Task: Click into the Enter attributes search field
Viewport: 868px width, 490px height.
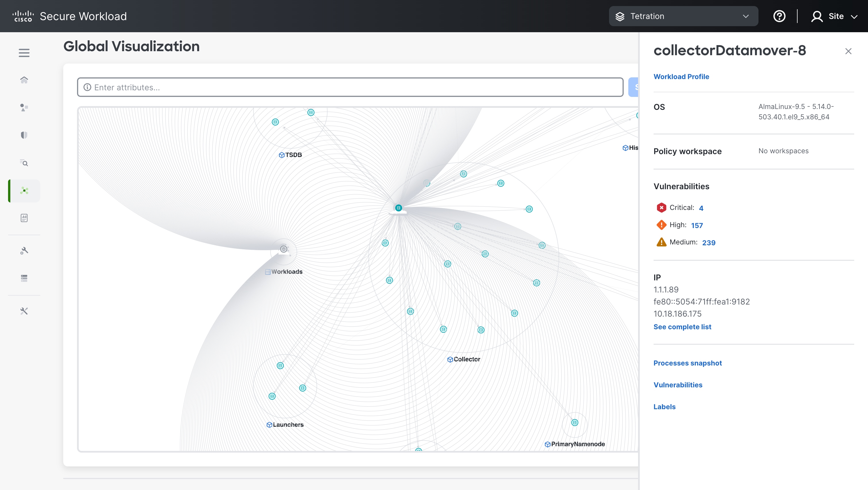Action: click(x=350, y=87)
